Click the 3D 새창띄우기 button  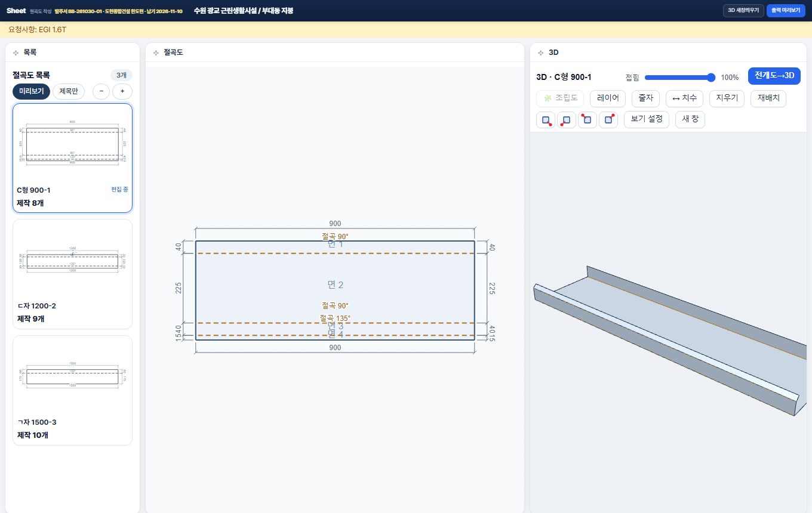(743, 11)
